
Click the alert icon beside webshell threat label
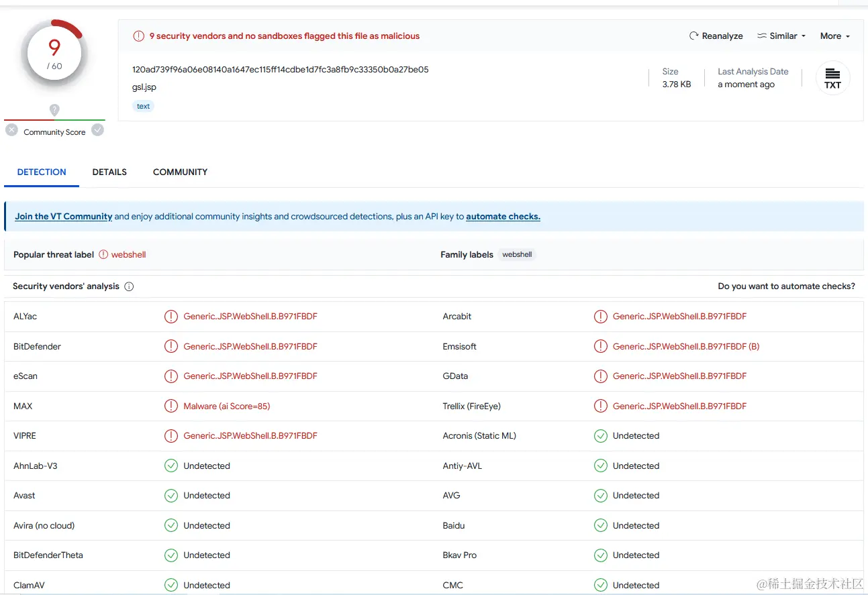click(x=103, y=255)
